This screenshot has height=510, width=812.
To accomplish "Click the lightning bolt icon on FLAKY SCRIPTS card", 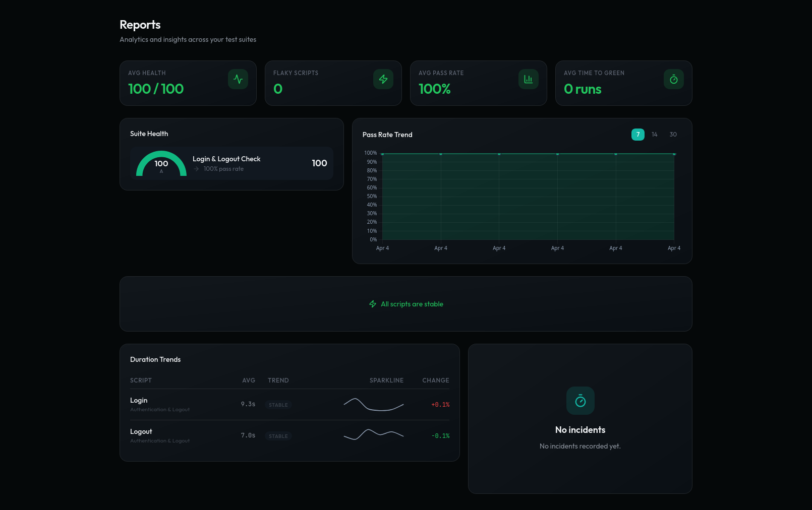I will [383, 79].
